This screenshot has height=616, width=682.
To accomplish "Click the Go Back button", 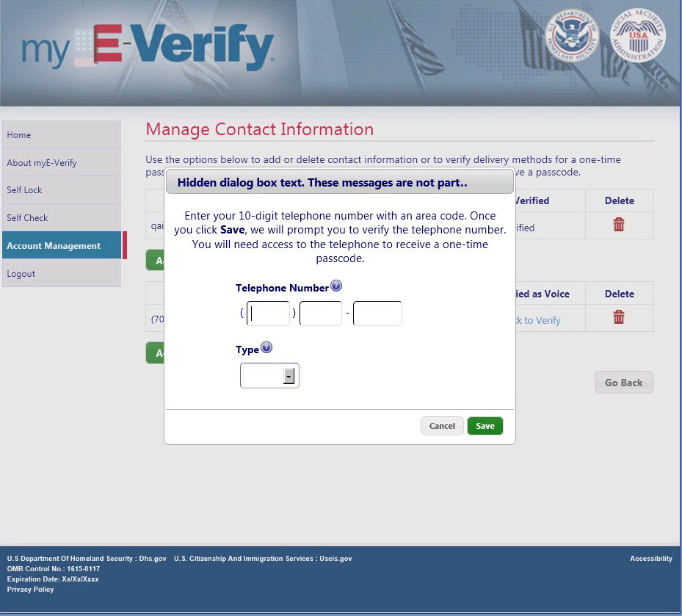I will click(624, 383).
